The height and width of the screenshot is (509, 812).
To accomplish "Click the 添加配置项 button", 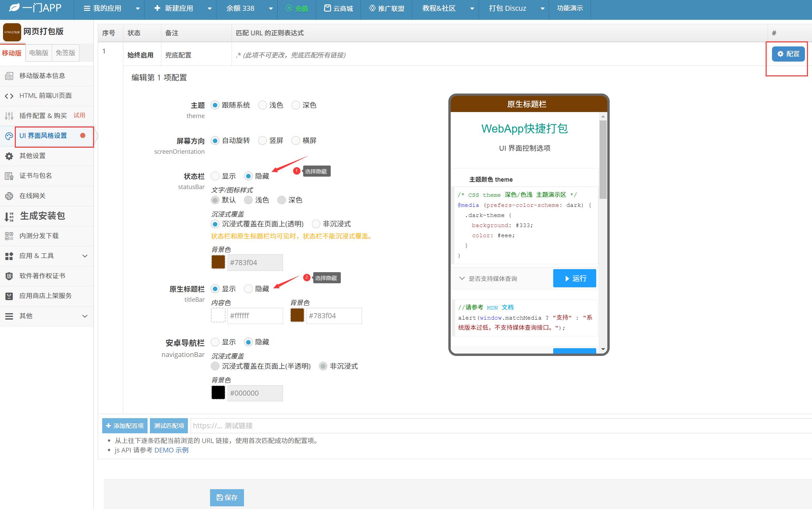I will pos(125,426).
